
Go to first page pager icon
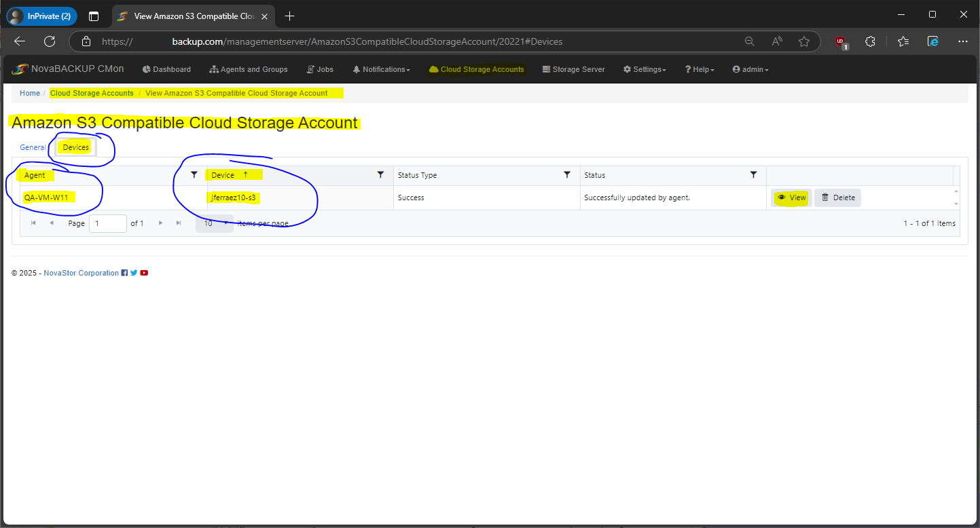34,223
